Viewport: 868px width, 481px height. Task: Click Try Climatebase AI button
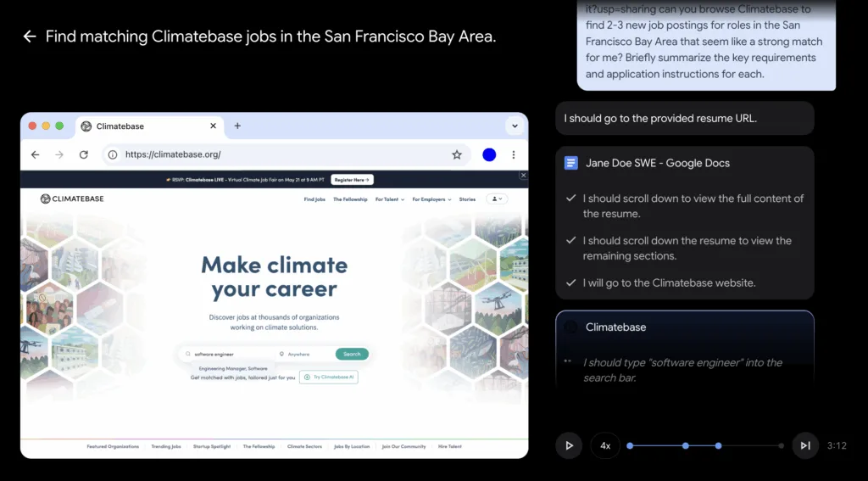tap(329, 377)
